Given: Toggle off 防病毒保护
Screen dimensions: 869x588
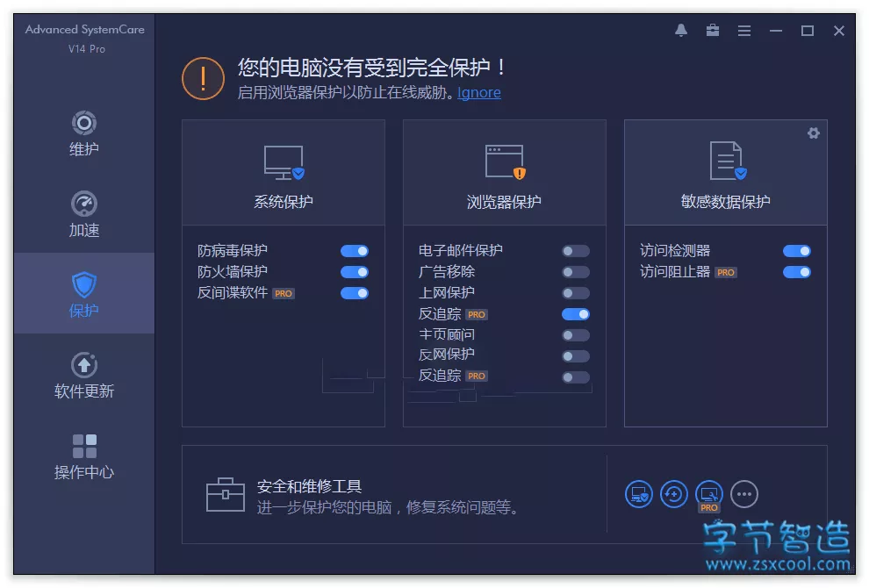Looking at the screenshot, I should coord(354,251).
